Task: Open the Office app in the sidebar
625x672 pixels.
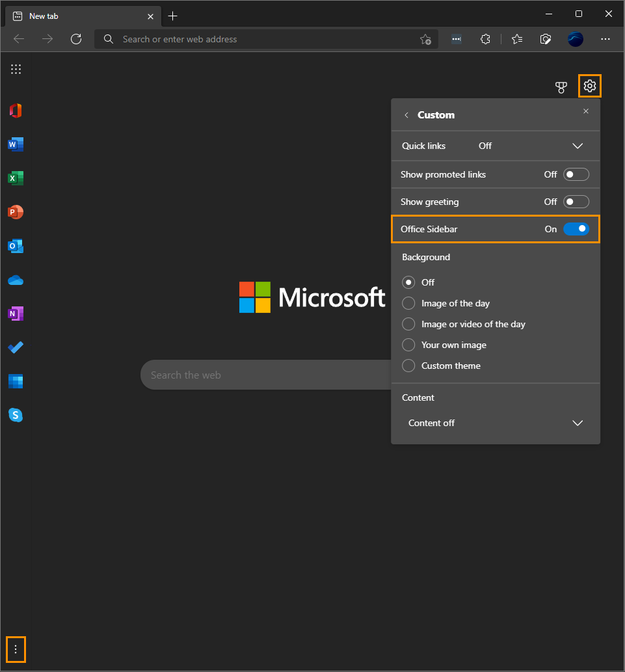Action: pos(16,111)
